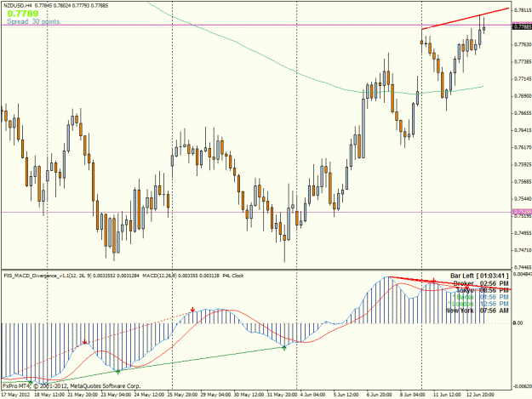Click the 0.77630 price scale label
The image size is (532, 399).
[x=523, y=44]
